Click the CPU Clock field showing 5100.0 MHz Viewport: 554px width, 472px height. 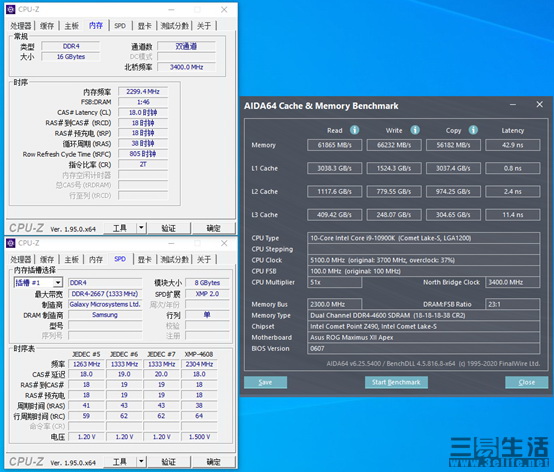click(424, 260)
